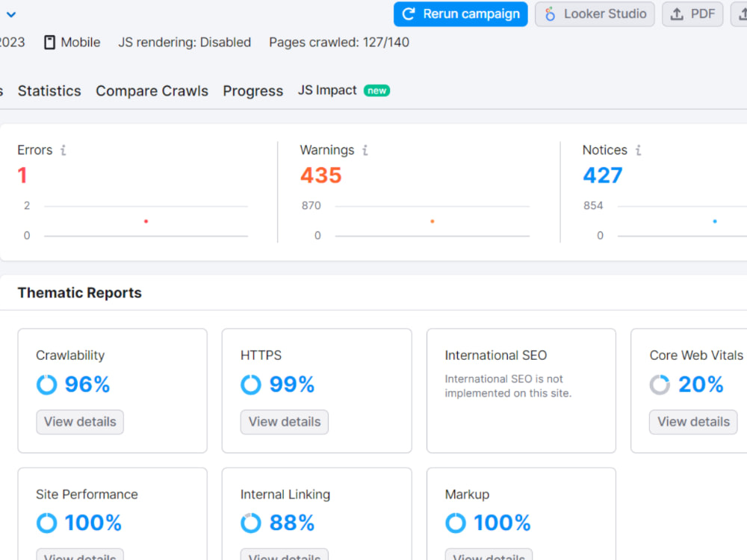The width and height of the screenshot is (747, 560).
Task: Show info tooltip for Warnings
Action: click(365, 150)
